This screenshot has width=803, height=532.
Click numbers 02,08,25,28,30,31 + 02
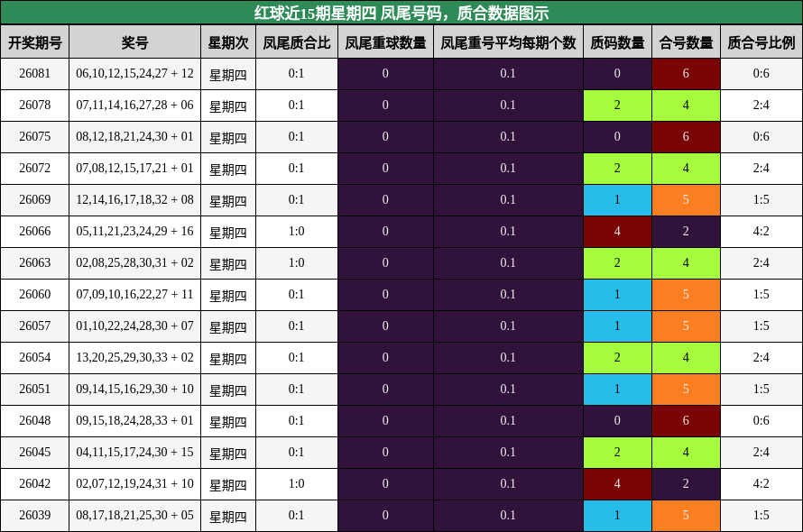(134, 263)
